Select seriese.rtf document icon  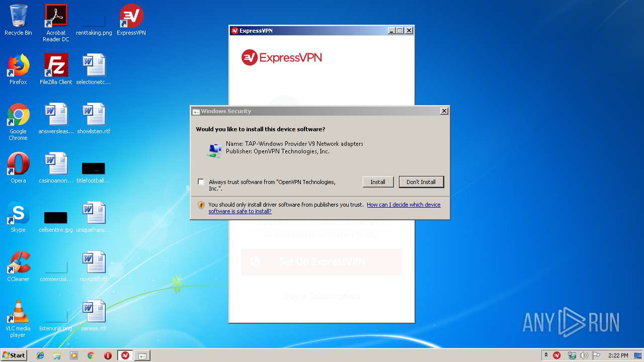point(94,316)
